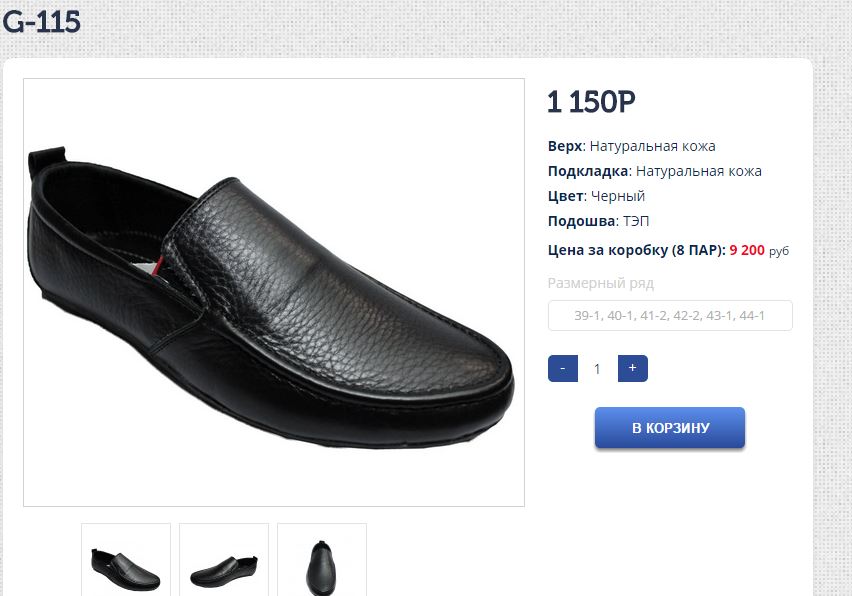This screenshot has height=596, width=852.
Task: Select the 'Подкладка' lining label
Action: [x=588, y=171]
